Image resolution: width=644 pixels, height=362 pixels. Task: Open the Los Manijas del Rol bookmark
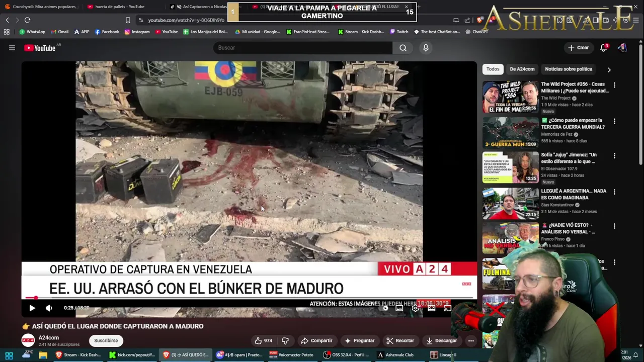205,32
